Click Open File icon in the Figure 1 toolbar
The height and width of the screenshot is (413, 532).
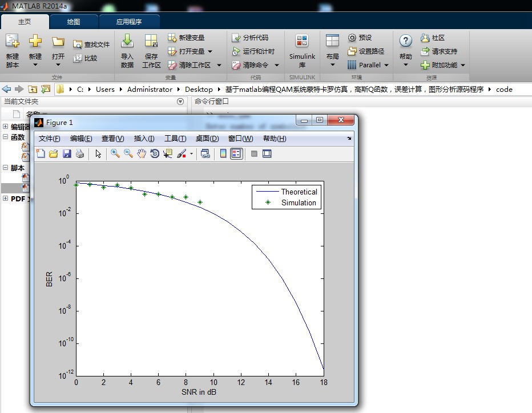tap(54, 153)
